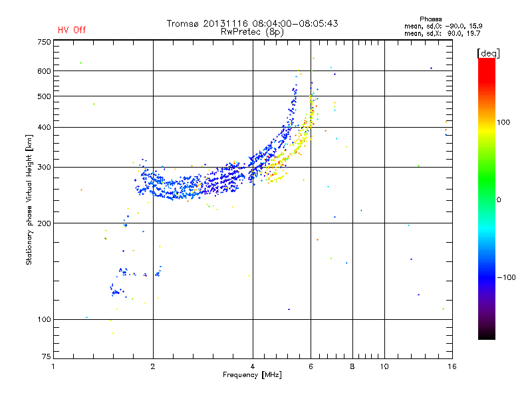Click the x-axis '4' tick label
This screenshot has height=399, width=532.
[253, 366]
